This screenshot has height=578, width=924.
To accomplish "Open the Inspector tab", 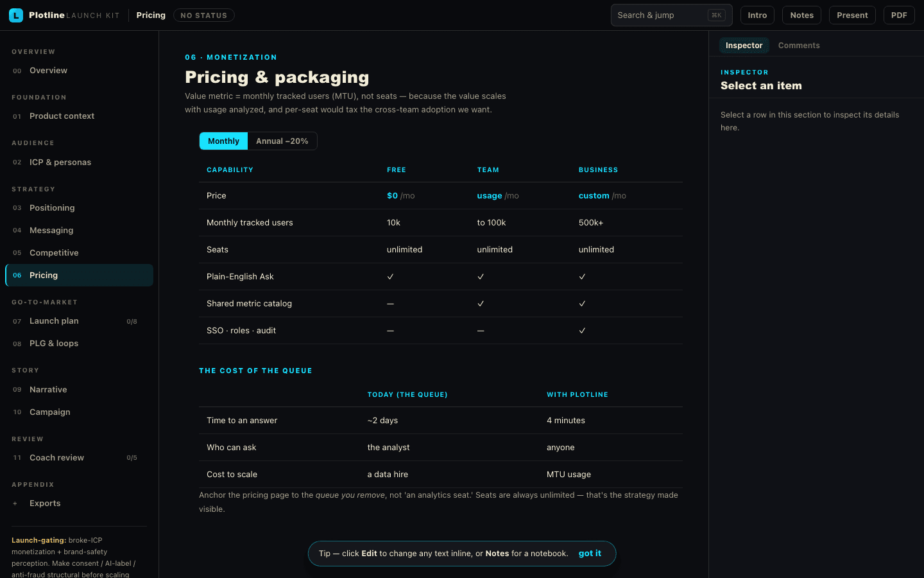I will click(744, 46).
